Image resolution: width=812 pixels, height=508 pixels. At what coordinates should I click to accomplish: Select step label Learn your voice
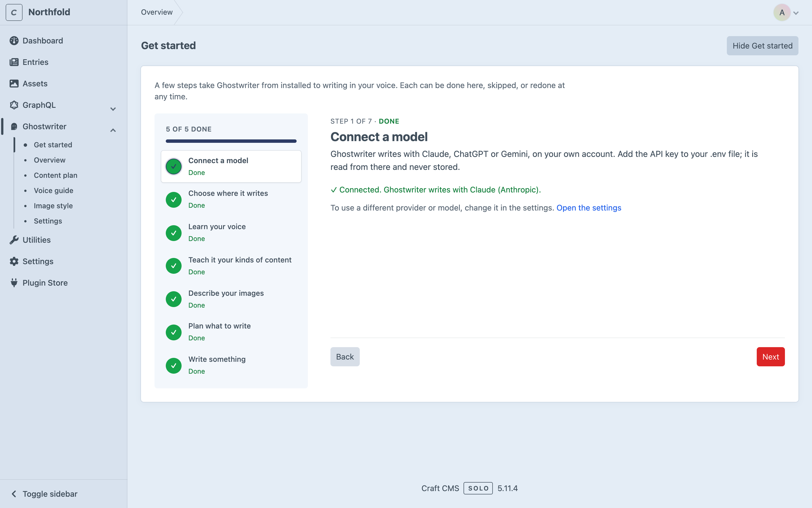point(217,227)
